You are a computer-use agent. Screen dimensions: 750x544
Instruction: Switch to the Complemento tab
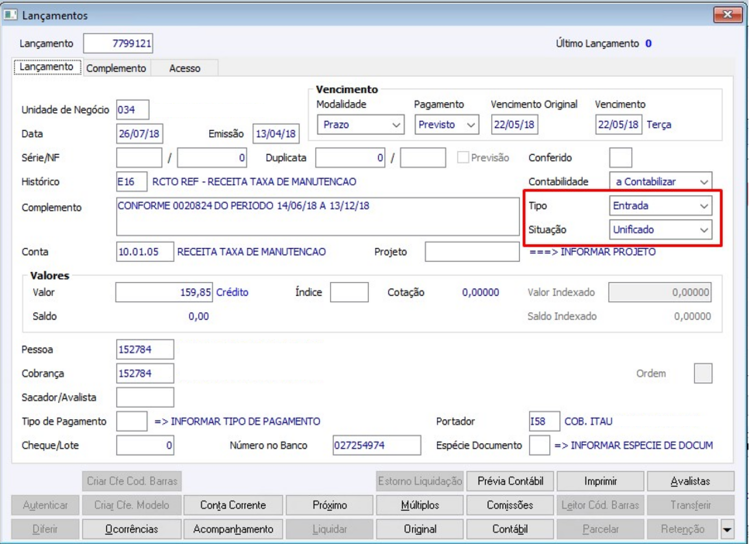(116, 68)
